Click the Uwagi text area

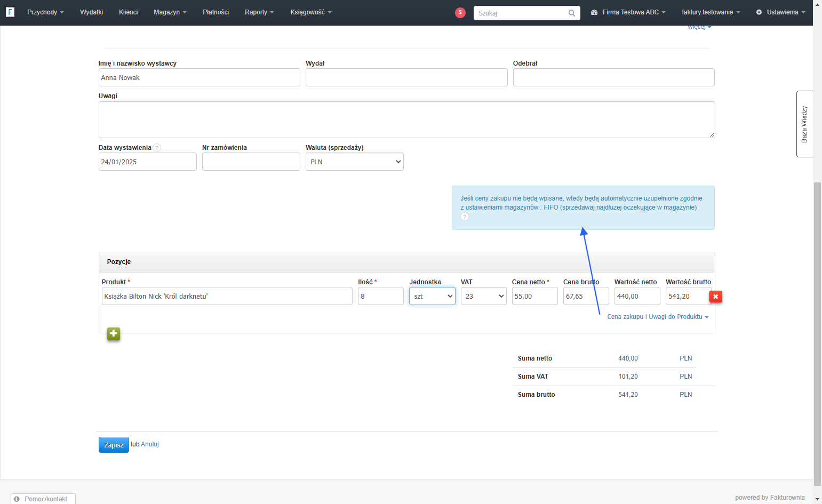click(407, 119)
